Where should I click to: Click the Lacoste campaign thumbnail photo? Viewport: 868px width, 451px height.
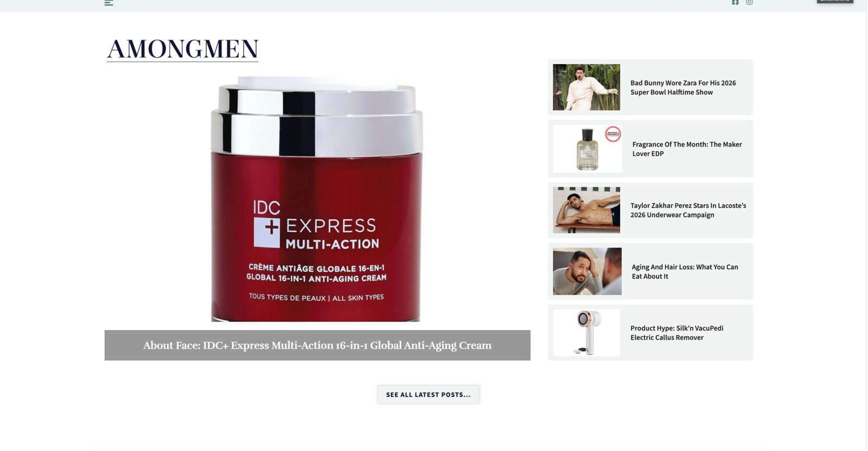point(586,210)
